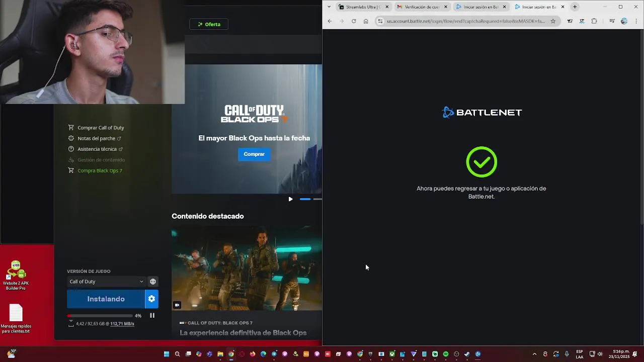Viewport: 644px width, 362px height.
Task: Open the media controls toolbar icon
Action: point(612,21)
